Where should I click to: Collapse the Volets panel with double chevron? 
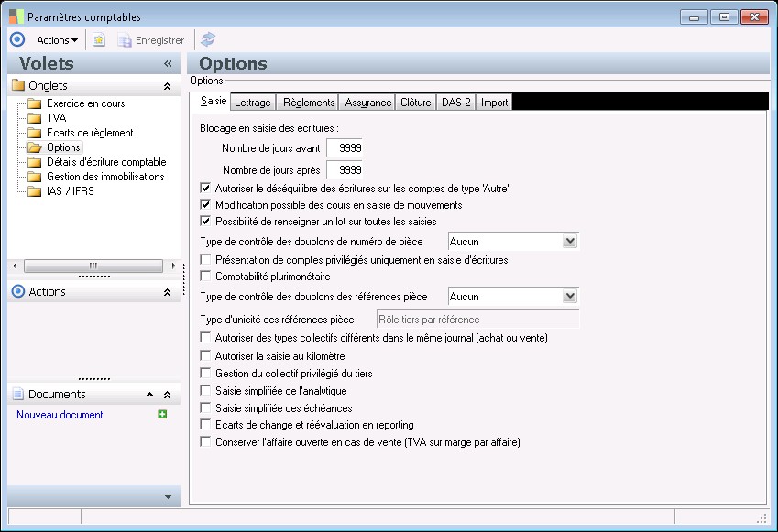click(168, 64)
